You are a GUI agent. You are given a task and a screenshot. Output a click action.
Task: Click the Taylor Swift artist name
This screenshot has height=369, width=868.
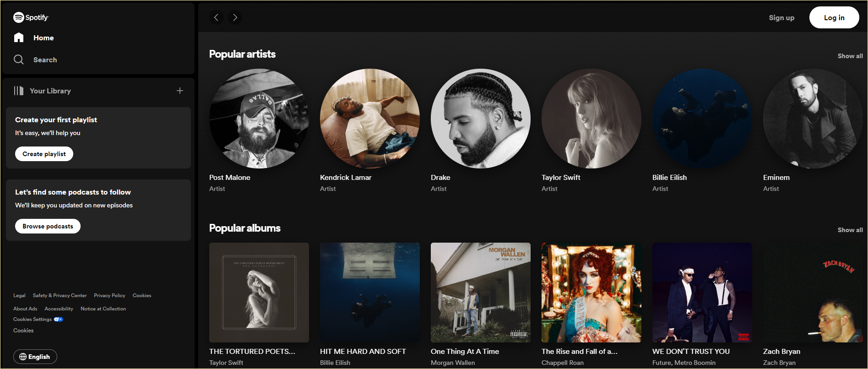click(x=561, y=178)
